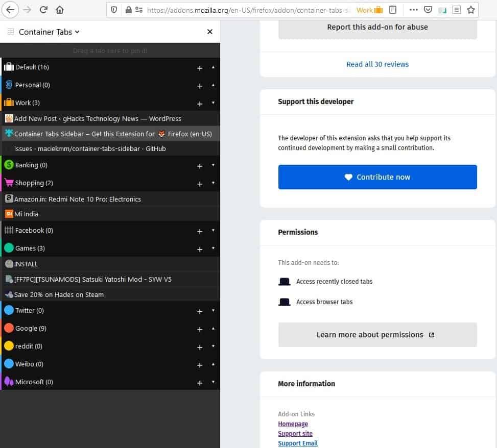Expand the Google container arrow

point(214,329)
